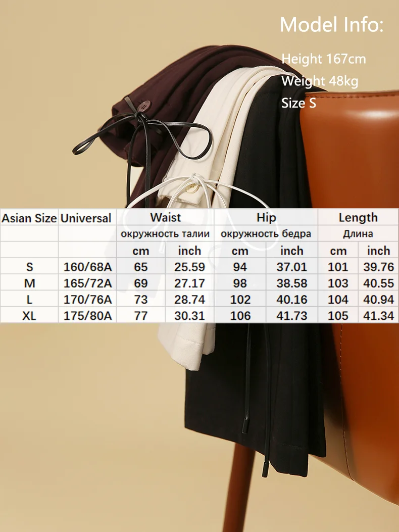Click length value '40.55' inch
This screenshot has height=532, width=399.
click(x=379, y=283)
